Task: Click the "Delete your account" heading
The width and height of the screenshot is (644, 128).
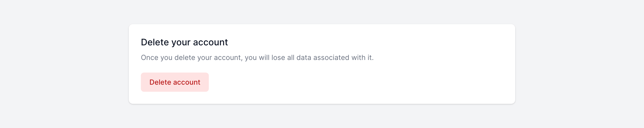Action: [184, 42]
